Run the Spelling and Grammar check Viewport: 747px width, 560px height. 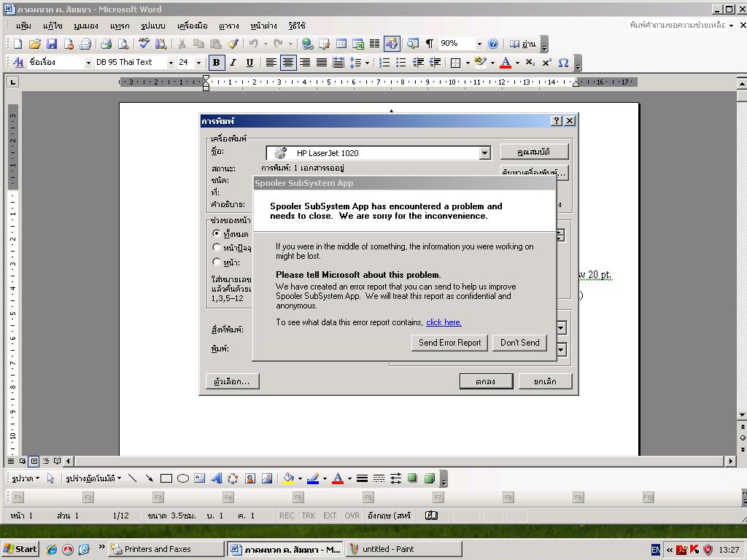pos(144,44)
